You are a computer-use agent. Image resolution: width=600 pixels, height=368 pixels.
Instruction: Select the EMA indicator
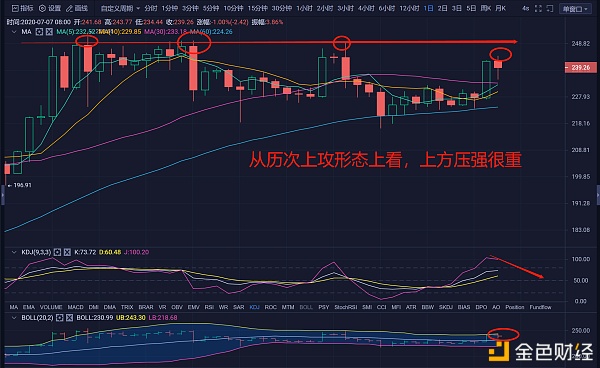point(29,307)
